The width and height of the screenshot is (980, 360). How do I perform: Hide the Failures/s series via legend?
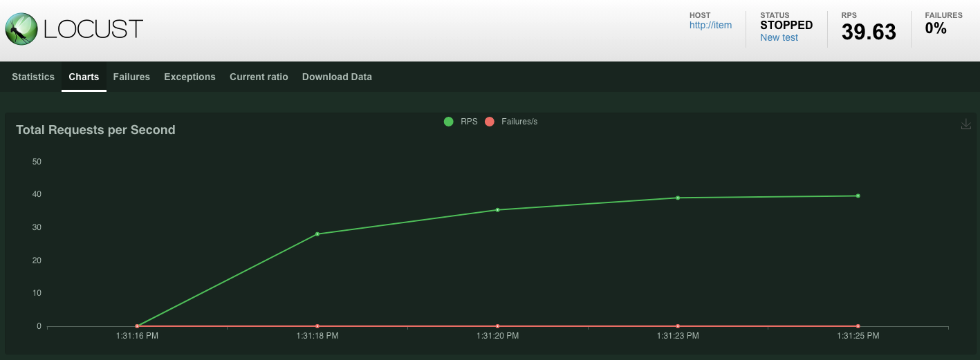[511, 122]
